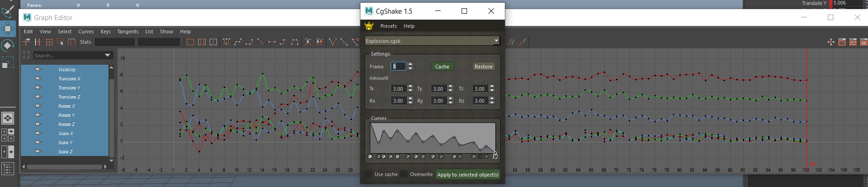Screen dimensions: 868x187
Task: Open the Tangents menu
Action: pyautogui.click(x=128, y=31)
